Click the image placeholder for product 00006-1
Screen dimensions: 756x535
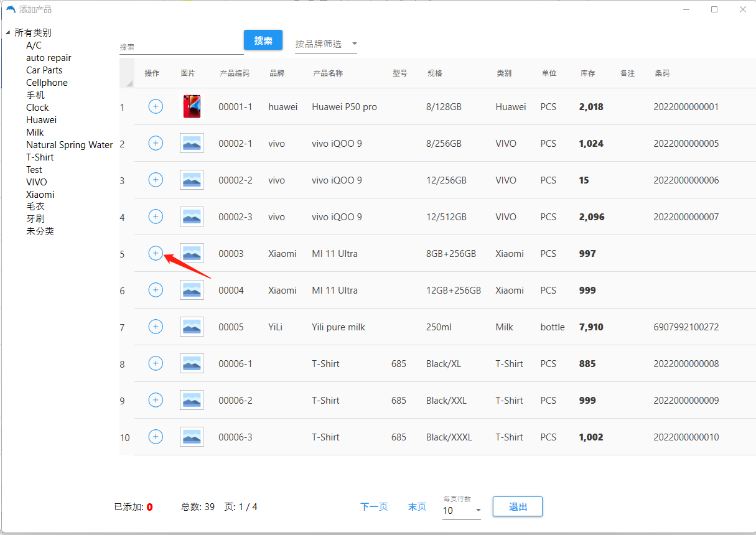[x=192, y=363]
